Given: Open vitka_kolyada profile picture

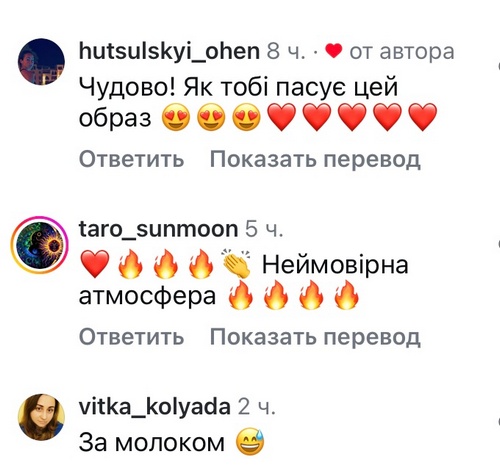Looking at the screenshot, I should [41, 417].
